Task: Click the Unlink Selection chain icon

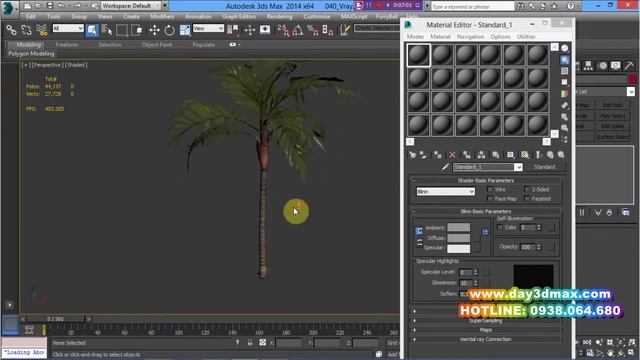Action: point(26,30)
